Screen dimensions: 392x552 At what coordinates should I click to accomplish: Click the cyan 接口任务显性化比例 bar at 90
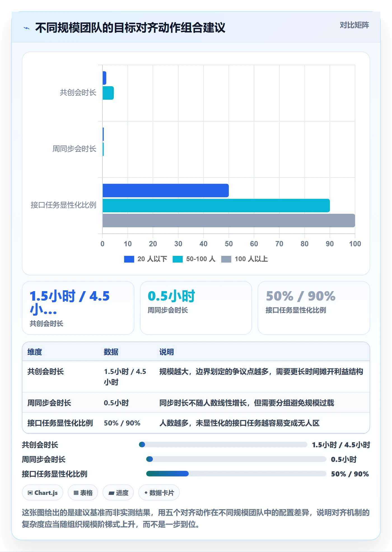(216, 205)
